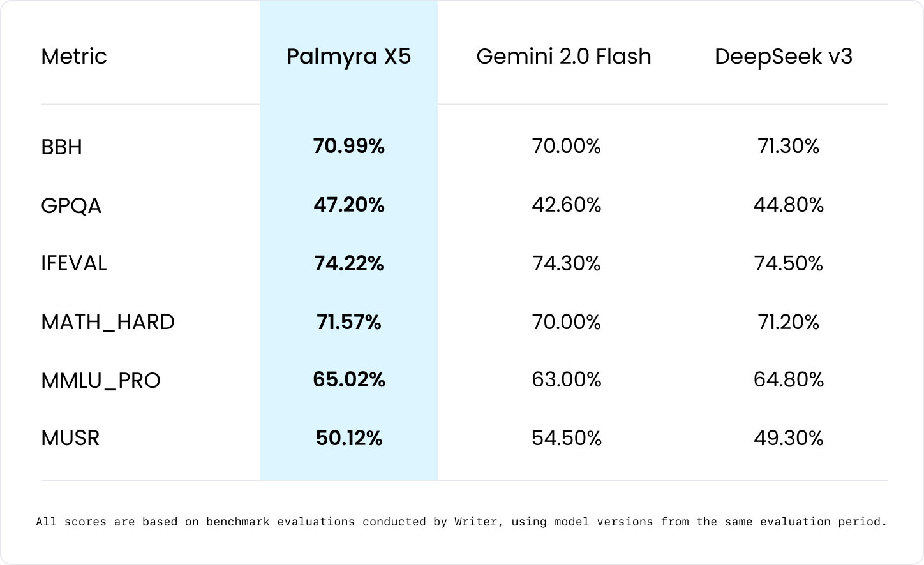Click the IFEVAL row label

pos(73,263)
